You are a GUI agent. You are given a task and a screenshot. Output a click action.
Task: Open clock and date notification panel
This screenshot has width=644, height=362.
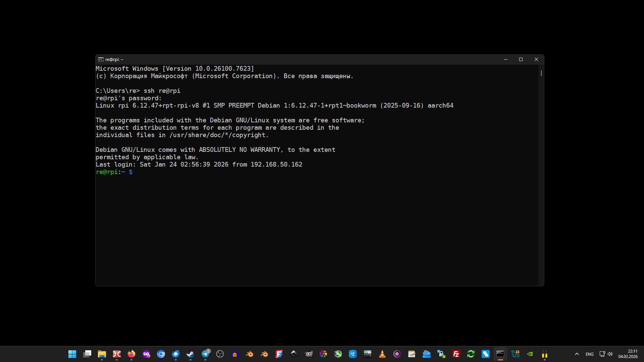tap(628, 354)
